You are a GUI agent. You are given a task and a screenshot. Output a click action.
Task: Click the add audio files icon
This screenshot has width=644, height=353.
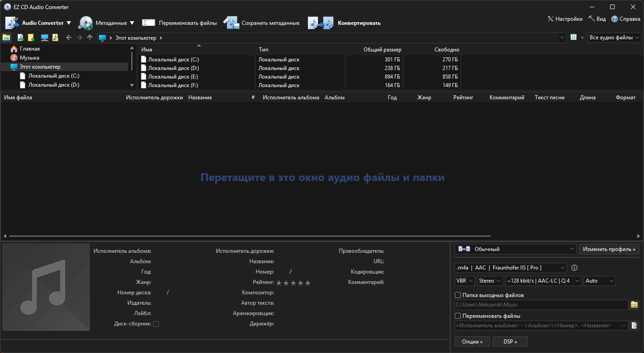coord(20,38)
